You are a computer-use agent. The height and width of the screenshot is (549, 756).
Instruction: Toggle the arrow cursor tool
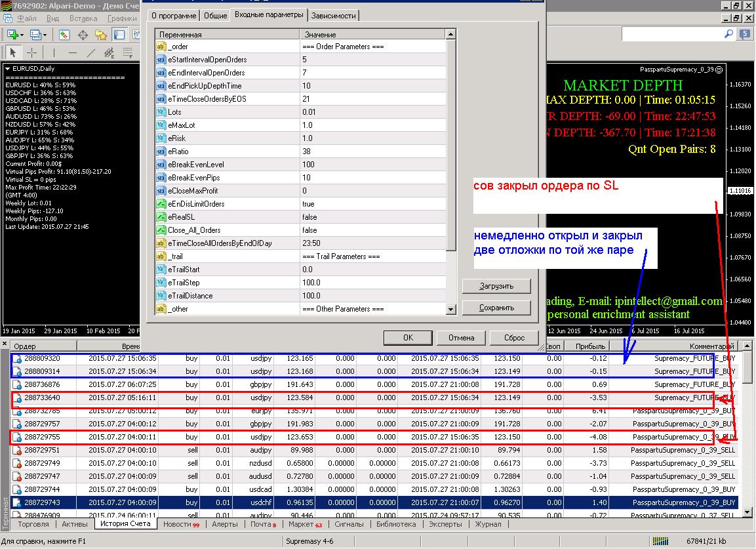(13, 52)
